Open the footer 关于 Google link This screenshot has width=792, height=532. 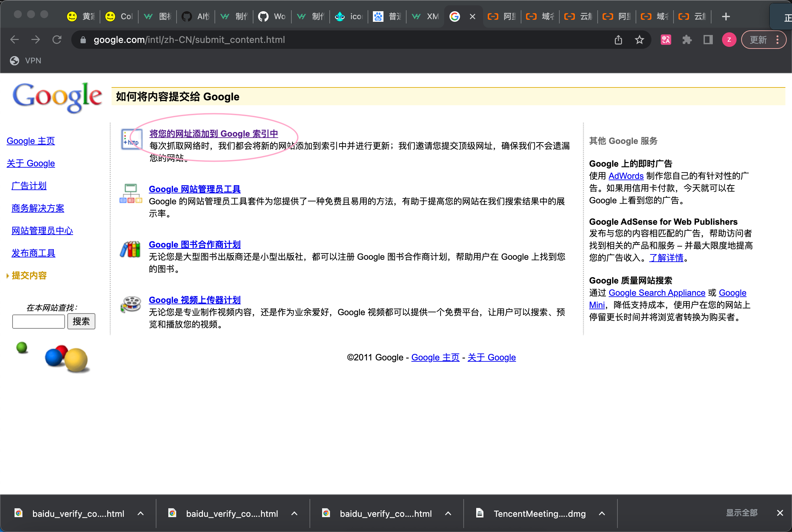click(491, 357)
